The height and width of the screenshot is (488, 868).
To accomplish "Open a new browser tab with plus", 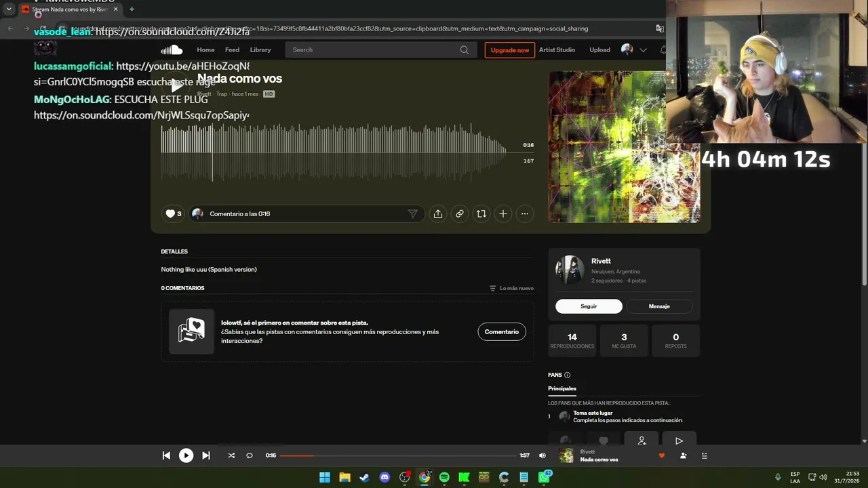I will tap(132, 9).
